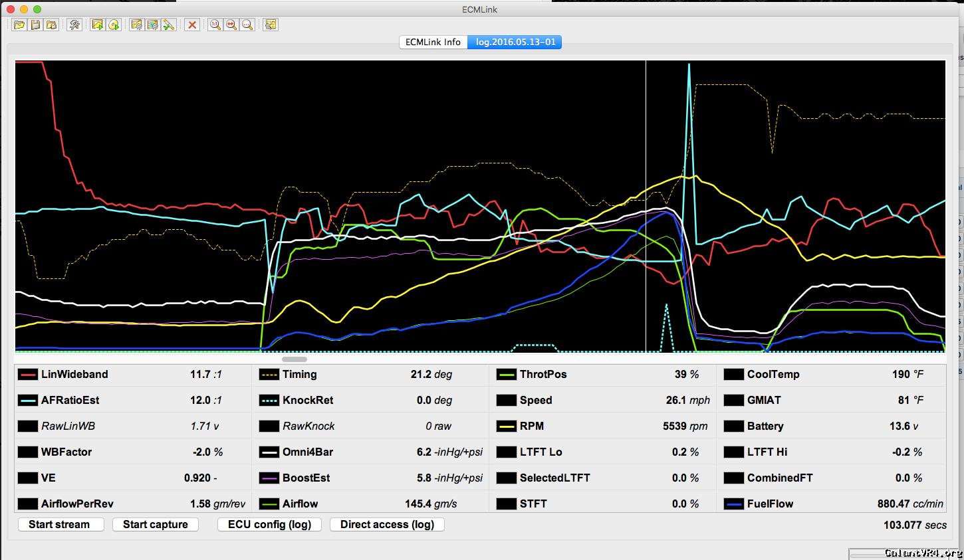The width and height of the screenshot is (964, 560).
Task: Switch to the ECMLink Info tab
Action: (x=433, y=42)
